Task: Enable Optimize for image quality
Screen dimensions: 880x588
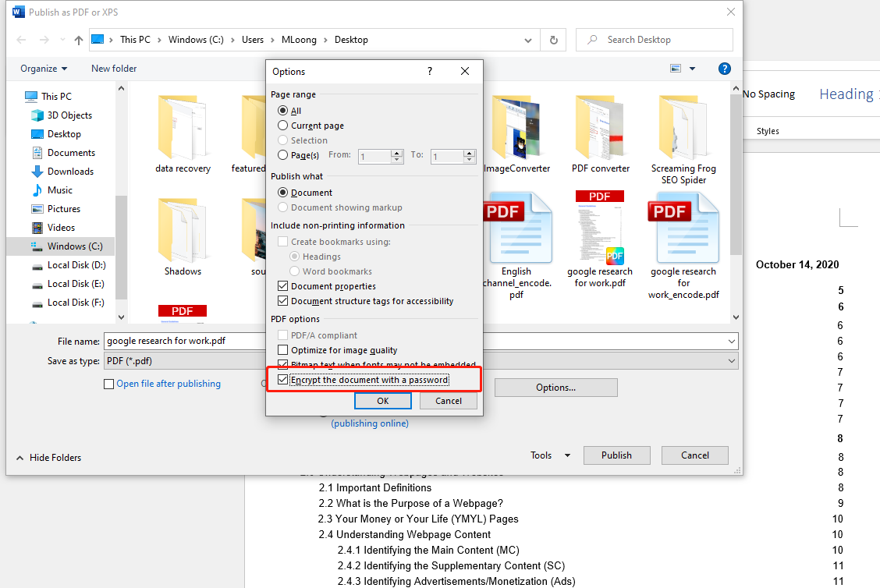Action: click(x=283, y=350)
